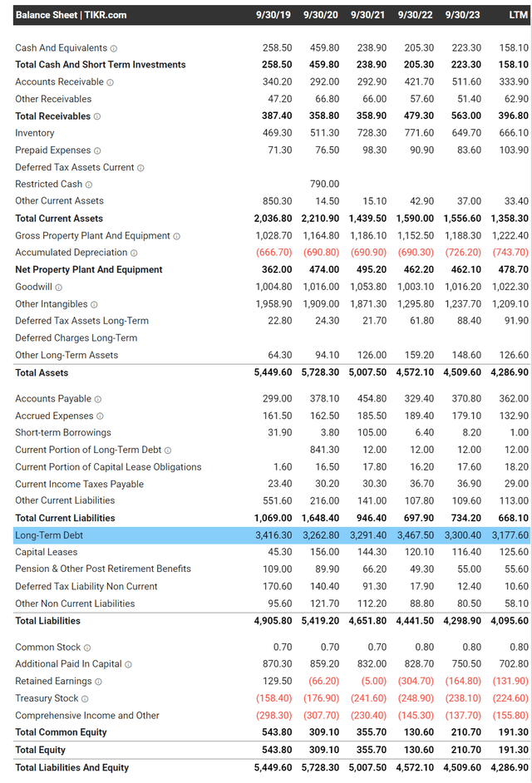Click the Balance Sheet | TIKR.com title
Screen dimensions: 532x783
point(71,15)
